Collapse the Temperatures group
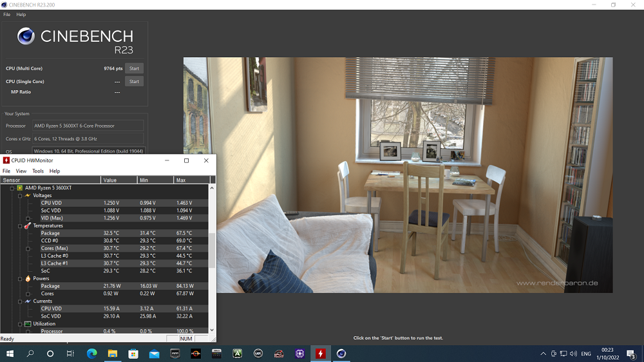This screenshot has height=362, width=644. pos(20,226)
